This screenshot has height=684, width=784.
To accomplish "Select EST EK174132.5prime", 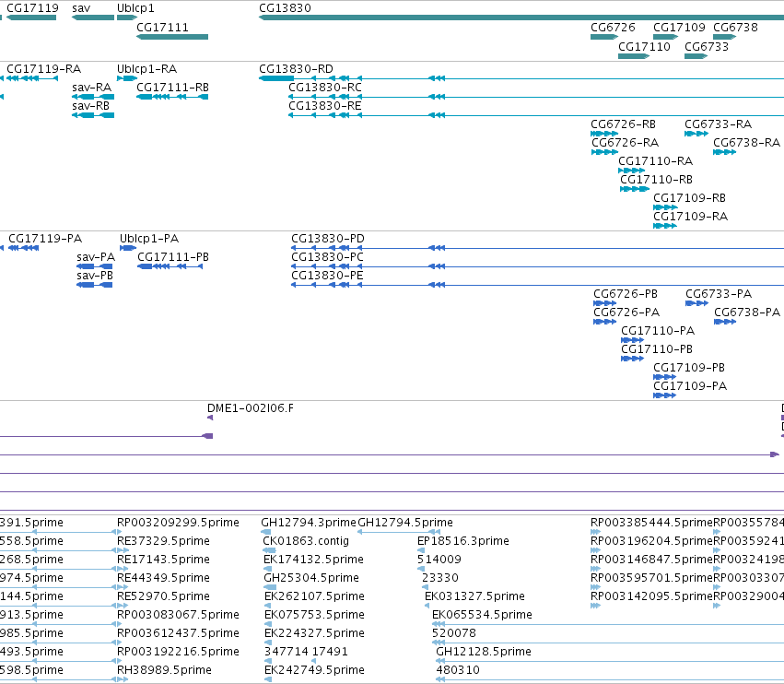I will [x=313, y=560].
